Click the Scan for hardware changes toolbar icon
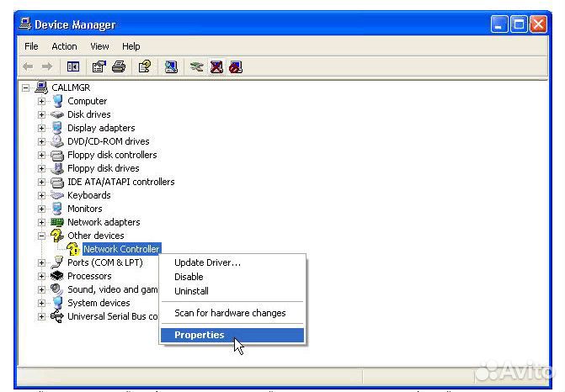The height and width of the screenshot is (392, 565). [x=171, y=67]
